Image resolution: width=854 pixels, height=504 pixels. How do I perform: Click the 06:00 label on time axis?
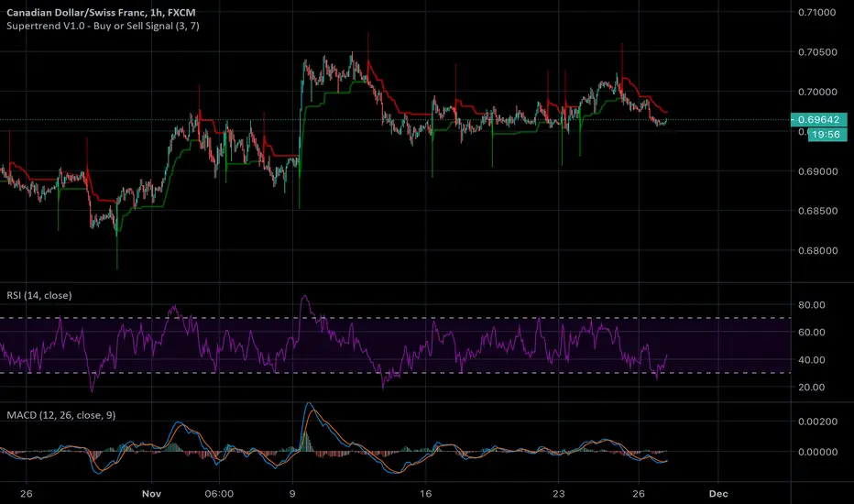219,494
